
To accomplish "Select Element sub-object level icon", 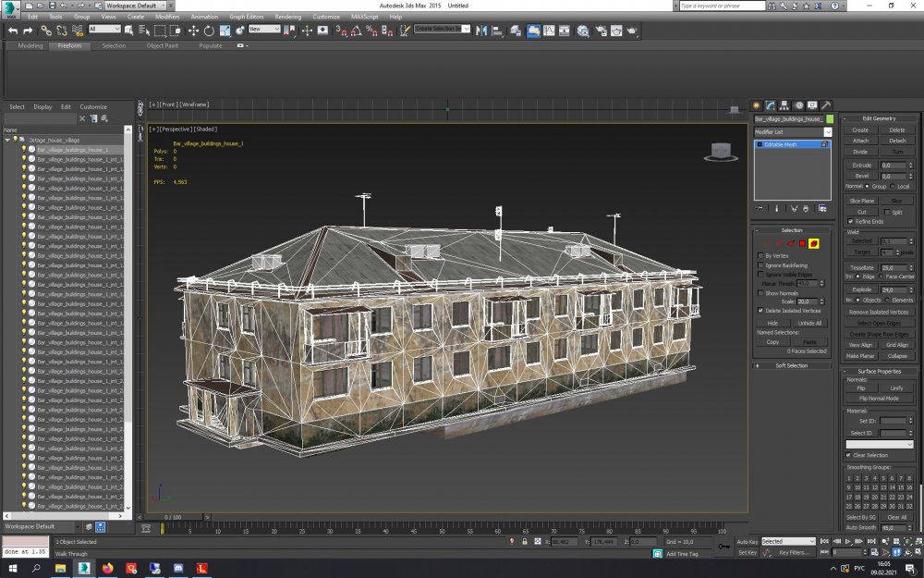I will tap(814, 243).
